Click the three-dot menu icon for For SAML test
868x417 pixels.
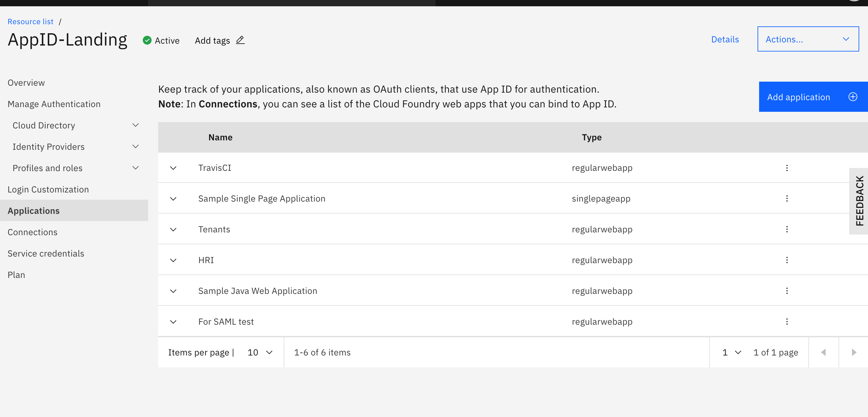[787, 321]
